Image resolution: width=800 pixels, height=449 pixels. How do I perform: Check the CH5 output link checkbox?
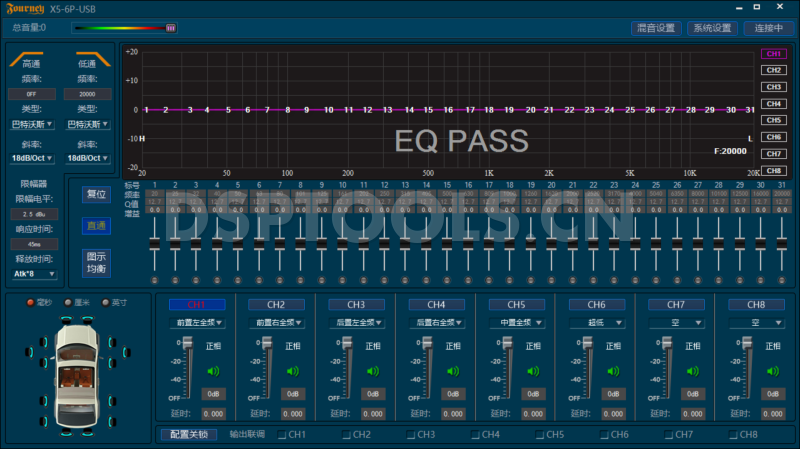pos(540,435)
